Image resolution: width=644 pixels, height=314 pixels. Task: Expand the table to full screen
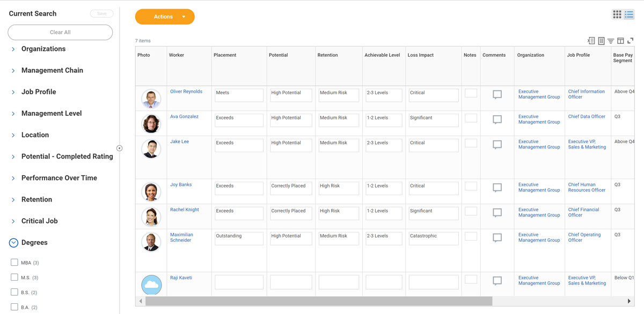point(630,40)
